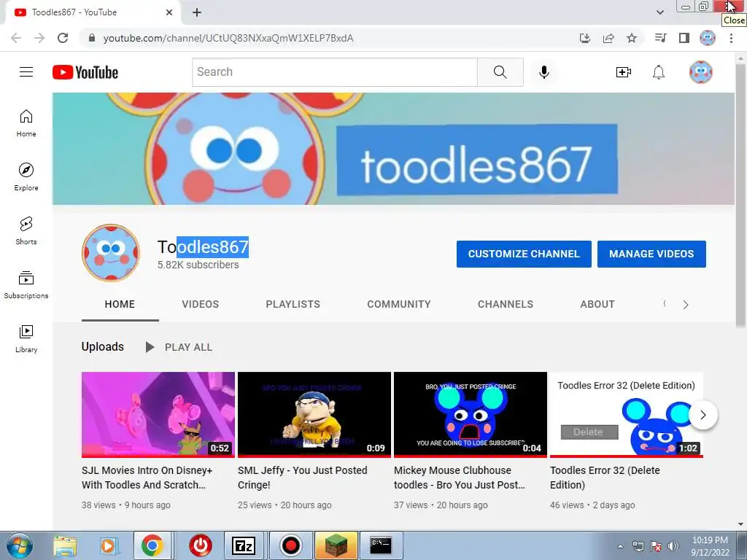The image size is (747, 560).
Task: Open Toodles Error 32 (Delete Edition) title
Action: pos(605,478)
